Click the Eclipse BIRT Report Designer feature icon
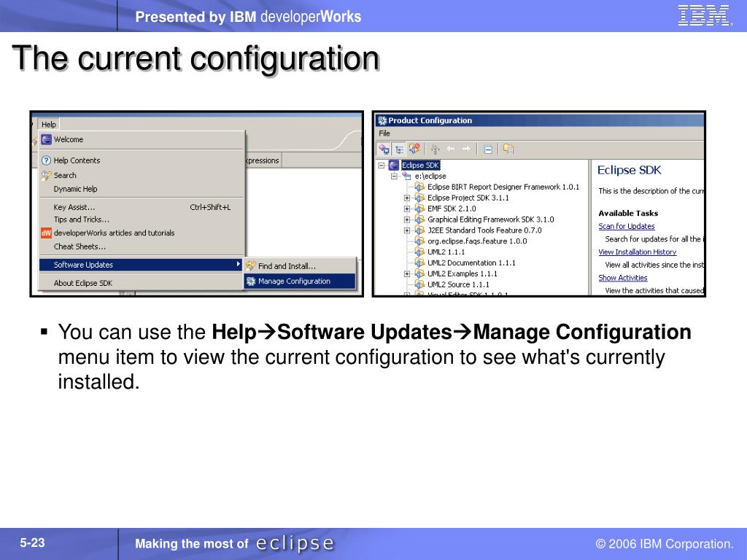The image size is (747, 560). (x=419, y=187)
